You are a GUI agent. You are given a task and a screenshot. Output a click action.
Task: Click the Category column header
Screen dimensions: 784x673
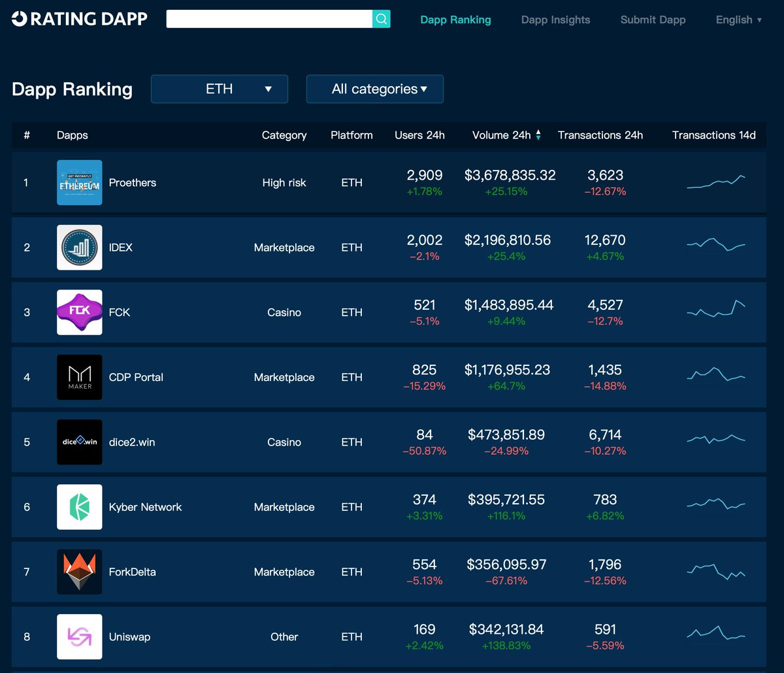click(x=284, y=135)
